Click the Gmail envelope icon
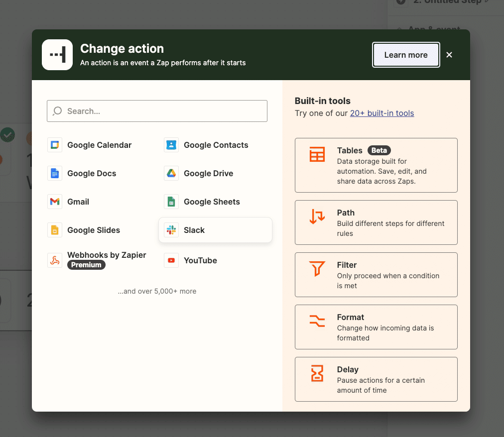504x437 pixels. 55,202
